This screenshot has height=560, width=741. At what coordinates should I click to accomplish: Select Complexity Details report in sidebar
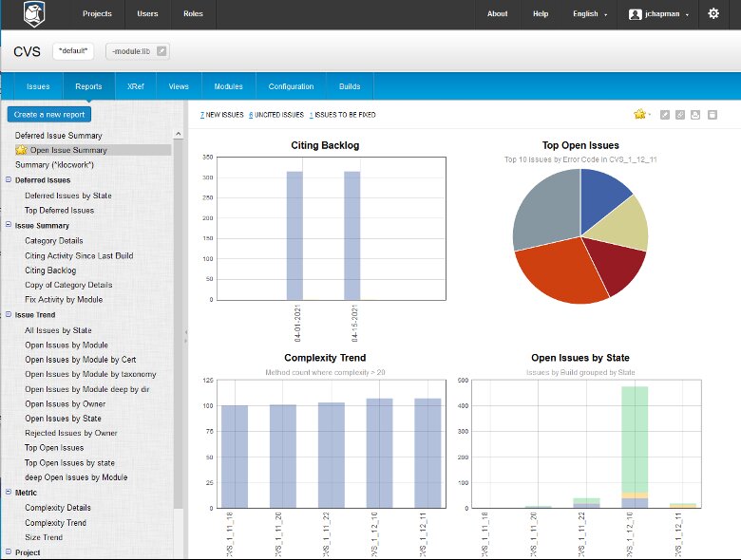58,508
